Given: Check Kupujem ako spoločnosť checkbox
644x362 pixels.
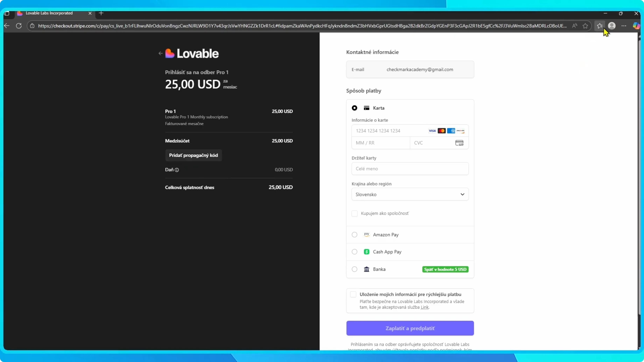Looking at the screenshot, I should coord(355,213).
